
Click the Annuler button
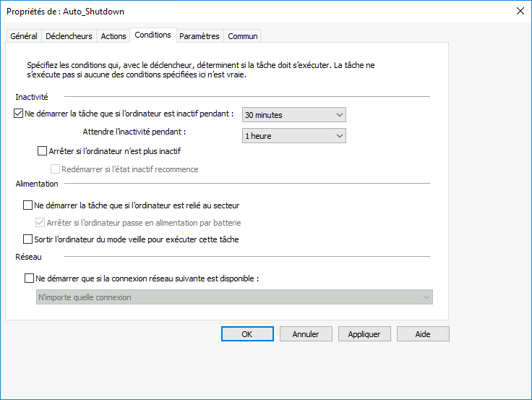point(306,334)
